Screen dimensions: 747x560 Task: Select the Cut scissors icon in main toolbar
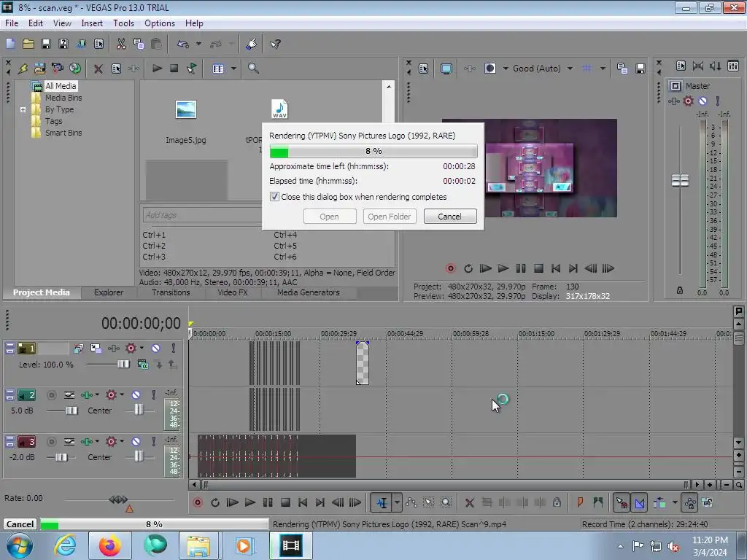pos(121,44)
